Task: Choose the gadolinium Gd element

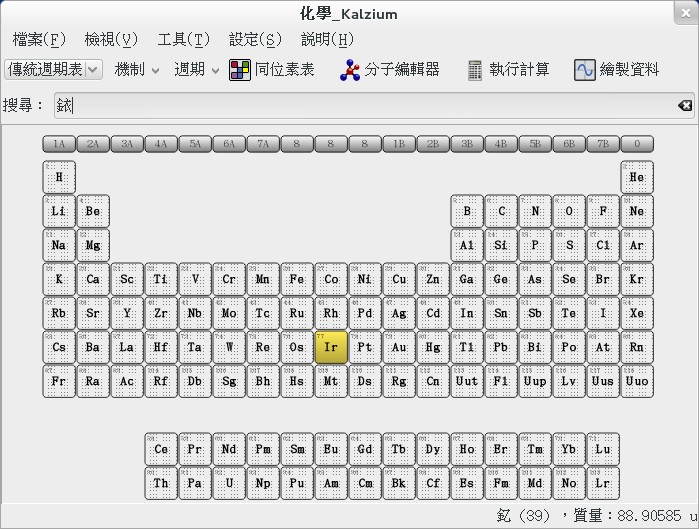Action: pos(365,449)
